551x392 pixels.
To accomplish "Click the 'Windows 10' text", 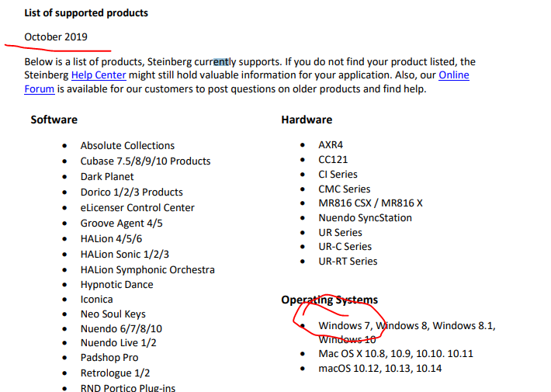I will tap(347, 340).
